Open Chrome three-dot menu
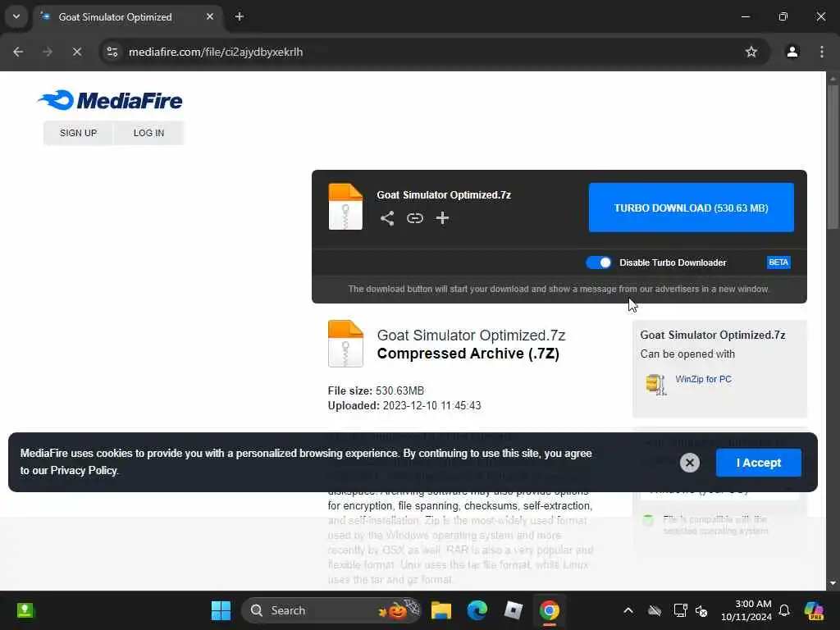The width and height of the screenshot is (840, 630). 822,52
